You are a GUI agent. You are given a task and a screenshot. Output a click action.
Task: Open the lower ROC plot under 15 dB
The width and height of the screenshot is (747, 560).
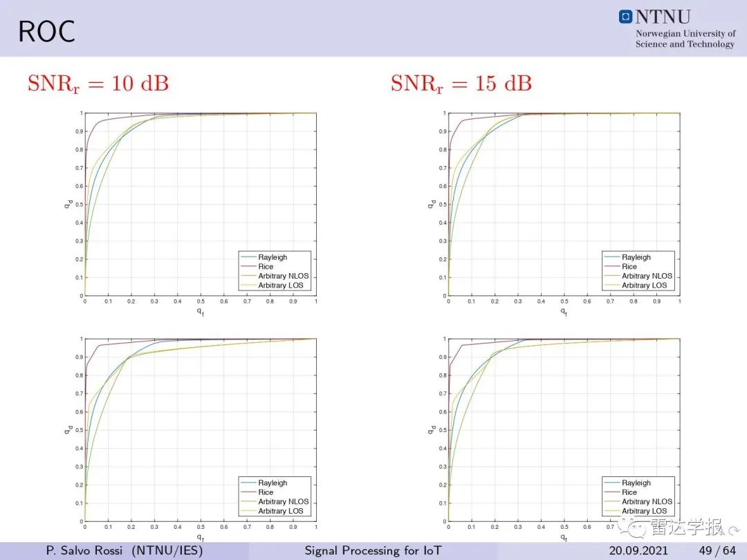564,430
